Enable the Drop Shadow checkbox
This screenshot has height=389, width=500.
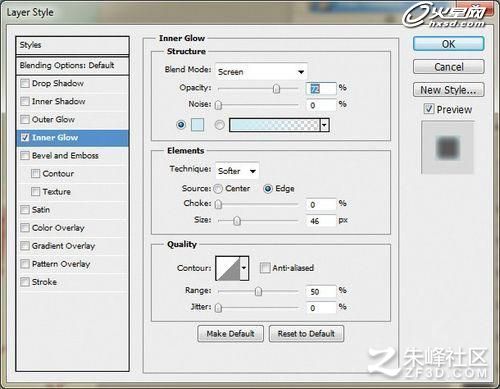(x=25, y=83)
